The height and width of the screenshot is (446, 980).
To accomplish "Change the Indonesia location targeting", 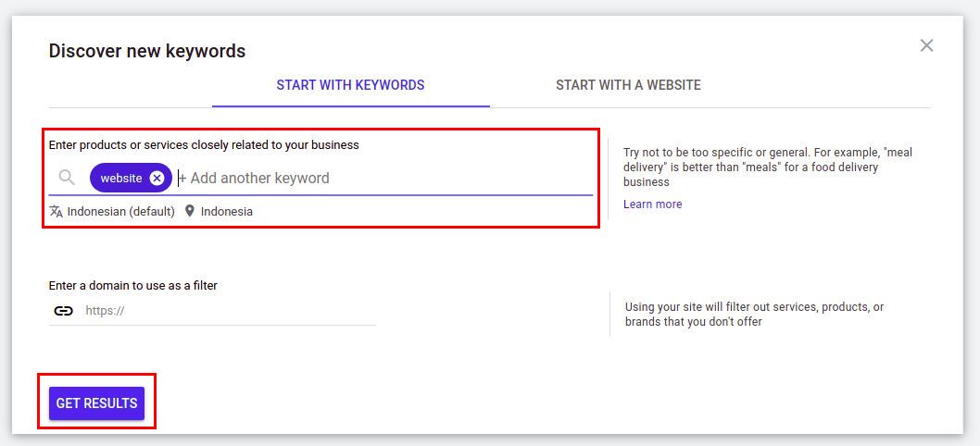I will 226,211.
